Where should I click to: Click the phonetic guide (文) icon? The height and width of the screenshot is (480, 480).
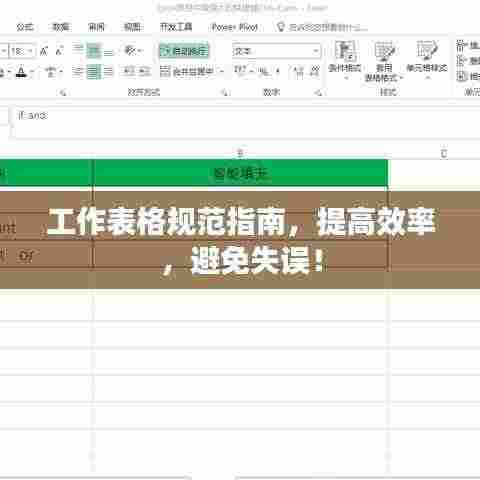(51, 71)
